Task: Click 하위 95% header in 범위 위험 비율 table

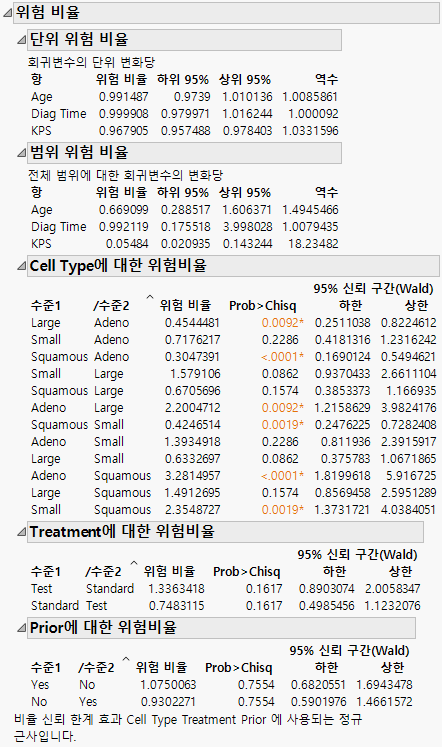Action: tap(183, 192)
